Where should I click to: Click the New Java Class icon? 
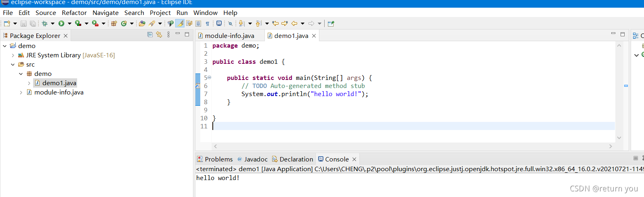(124, 23)
